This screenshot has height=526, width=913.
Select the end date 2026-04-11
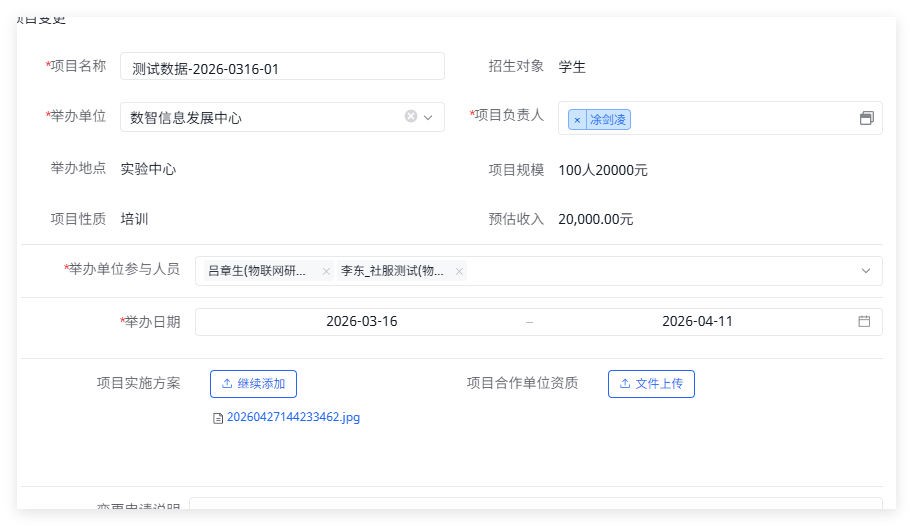tap(697, 322)
